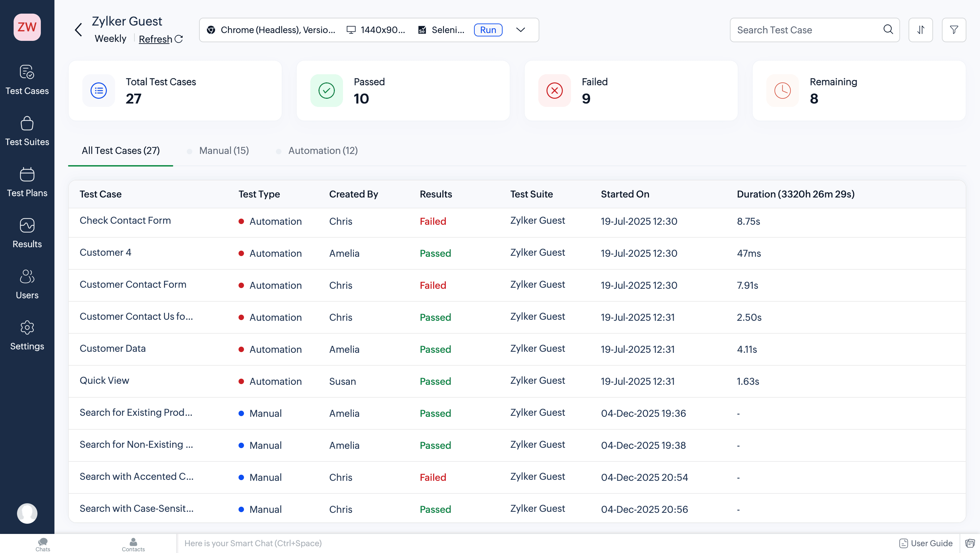Screen dimensions: 980x553
Task: Click the user avatar in sidebar
Action: [27, 513]
